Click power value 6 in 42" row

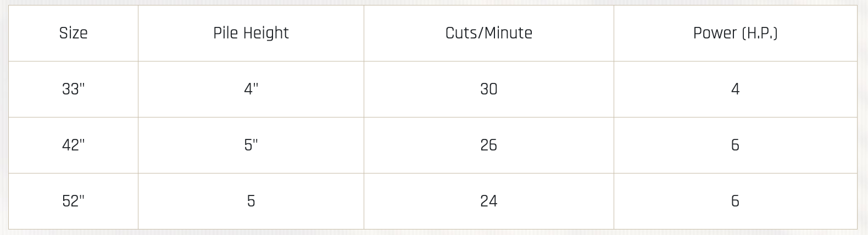coord(735,145)
